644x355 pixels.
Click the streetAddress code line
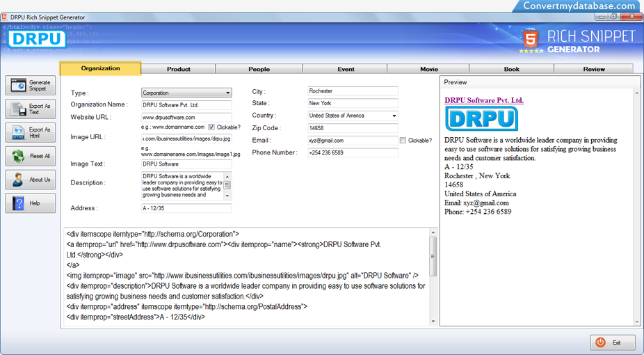coord(136,317)
